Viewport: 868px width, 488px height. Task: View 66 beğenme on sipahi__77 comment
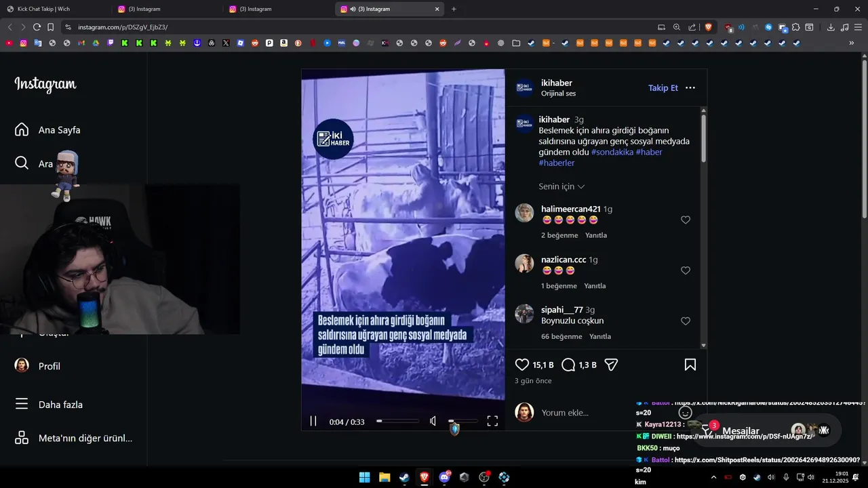[x=561, y=336]
